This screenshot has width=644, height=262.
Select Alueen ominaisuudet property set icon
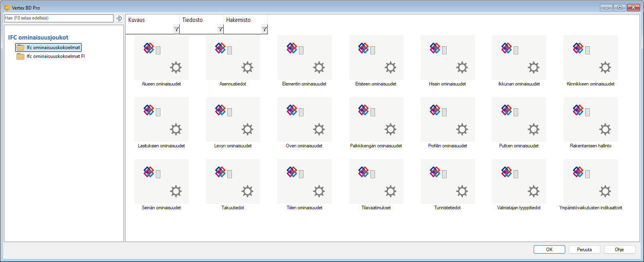point(161,58)
